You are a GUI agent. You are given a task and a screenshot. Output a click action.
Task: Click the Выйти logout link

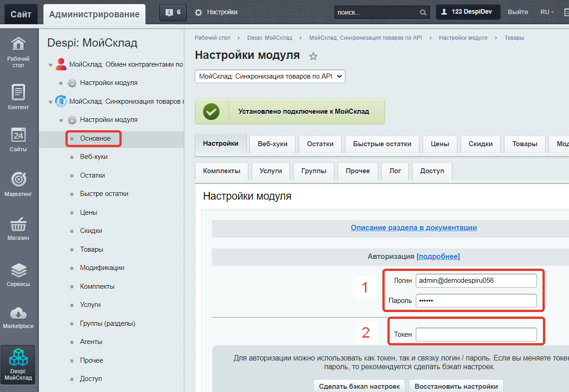pos(518,12)
